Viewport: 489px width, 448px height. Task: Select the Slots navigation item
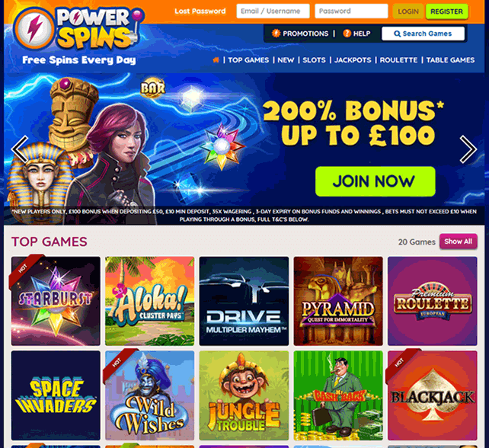tap(314, 60)
